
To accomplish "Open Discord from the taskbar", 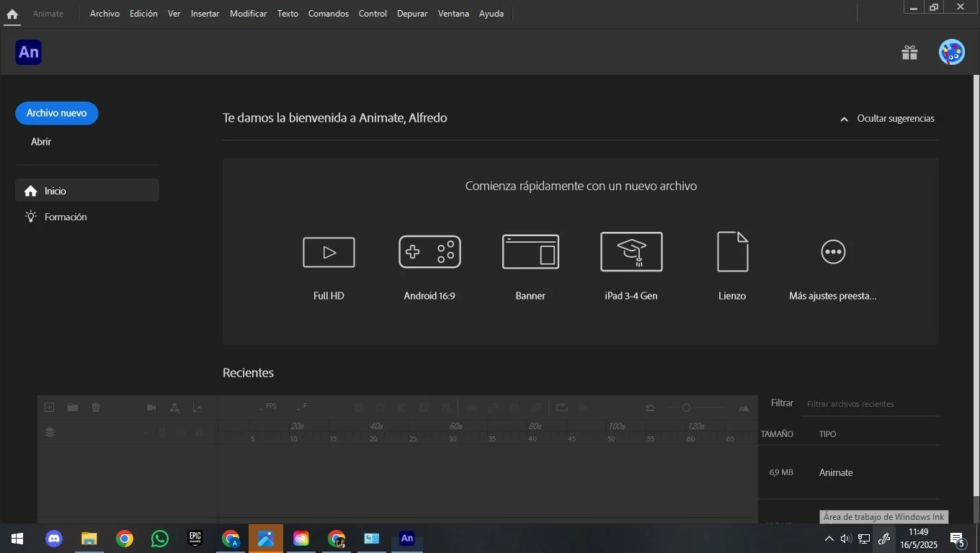I will (x=54, y=539).
